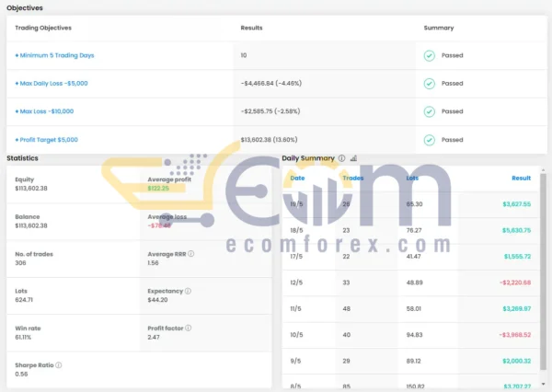The height and width of the screenshot is (392, 552).
Task: Click the Average RRR info icon
Action: click(191, 253)
